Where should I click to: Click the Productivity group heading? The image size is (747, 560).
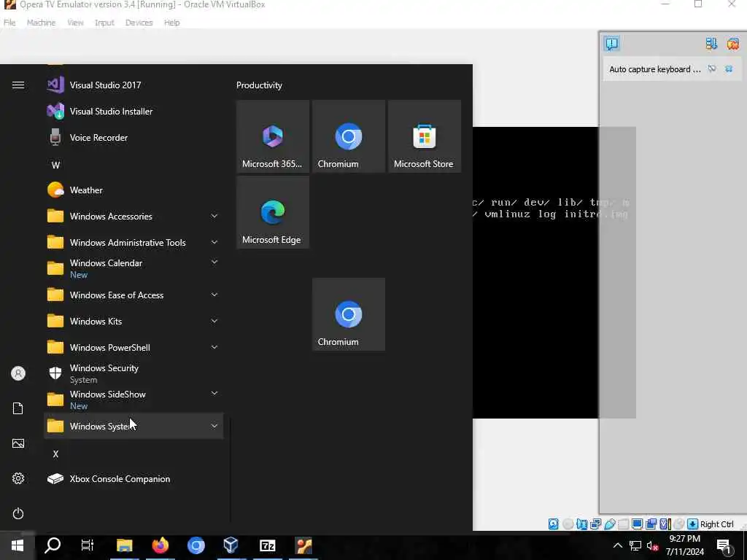click(x=259, y=85)
